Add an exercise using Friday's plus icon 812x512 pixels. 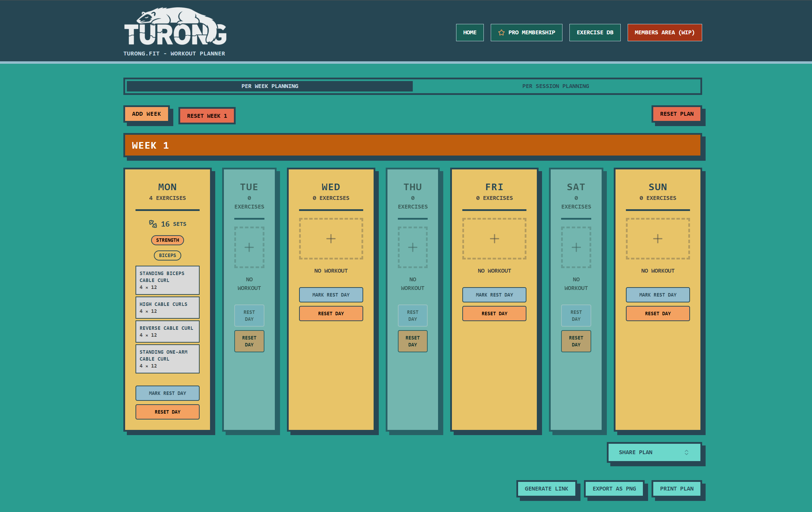coord(494,239)
